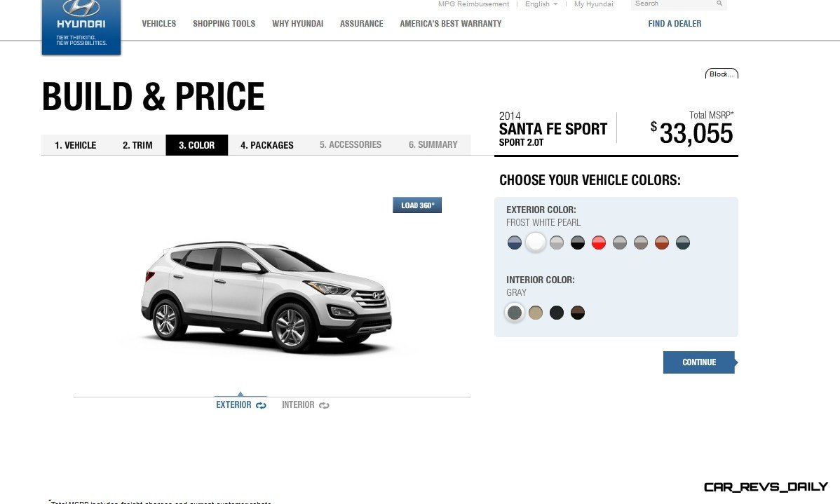Screen dimensions: 840x504
Task: Click the "FROST WHITE PEARL" color name
Action: point(543,222)
